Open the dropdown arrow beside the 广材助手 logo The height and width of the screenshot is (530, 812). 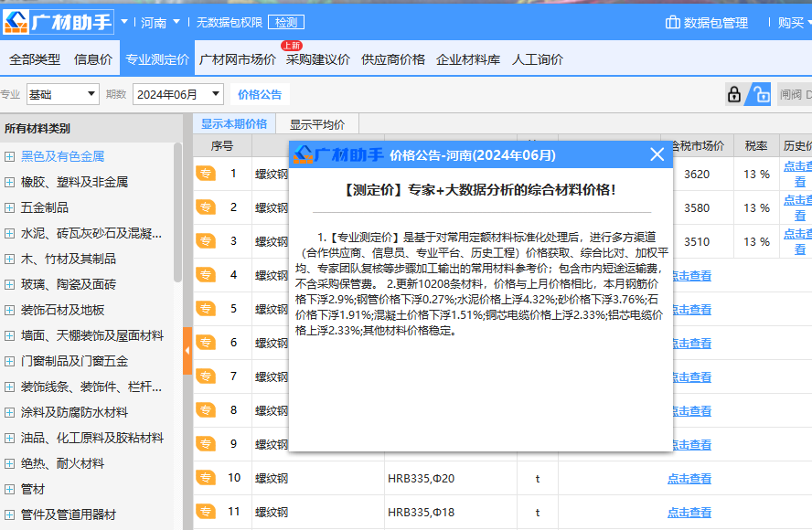point(124,22)
